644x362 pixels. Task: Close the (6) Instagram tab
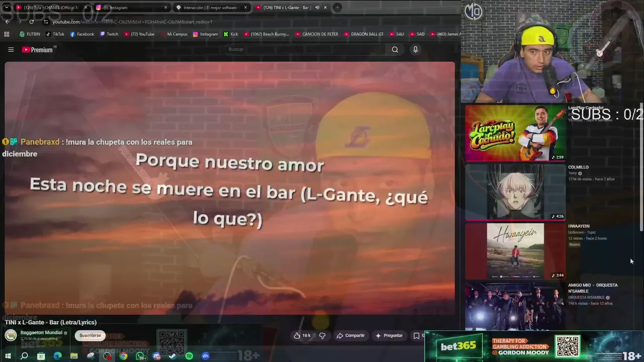point(166,8)
